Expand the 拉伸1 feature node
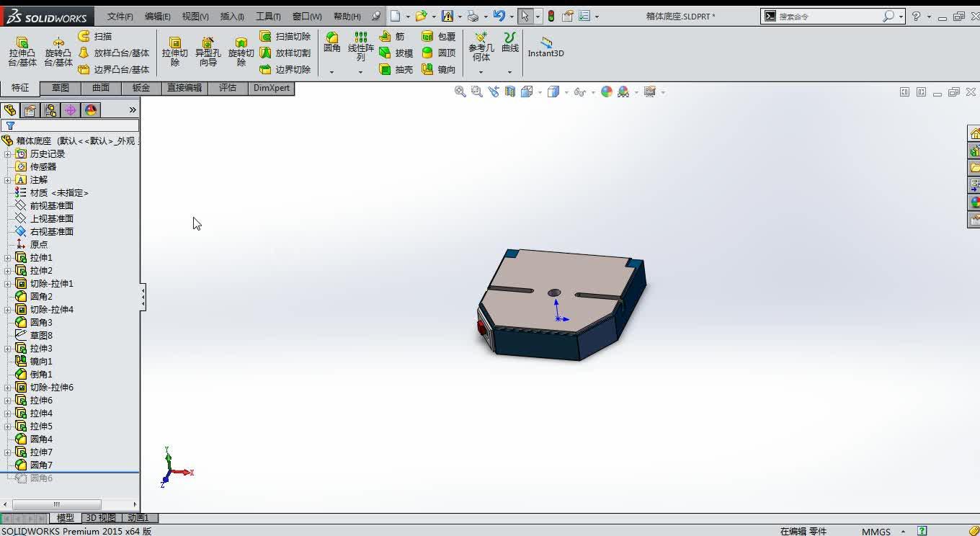Viewport: 980px width, 536px height. point(8,258)
